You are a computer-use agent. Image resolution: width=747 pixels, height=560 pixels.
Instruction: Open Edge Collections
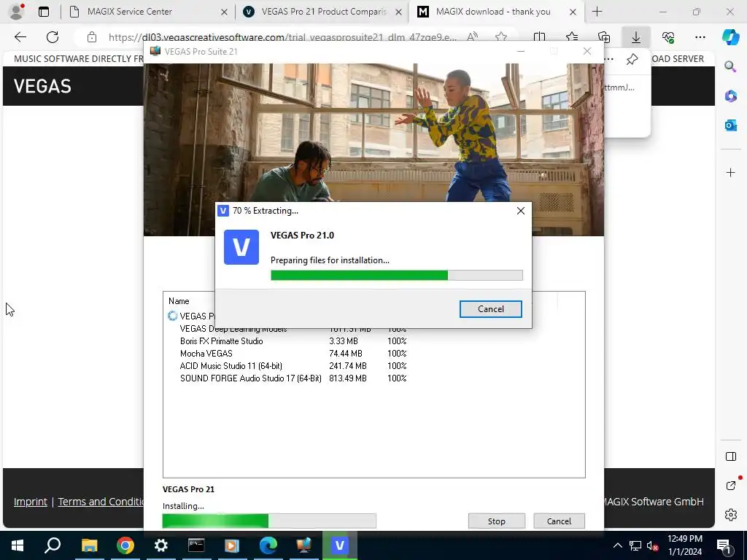(603, 37)
